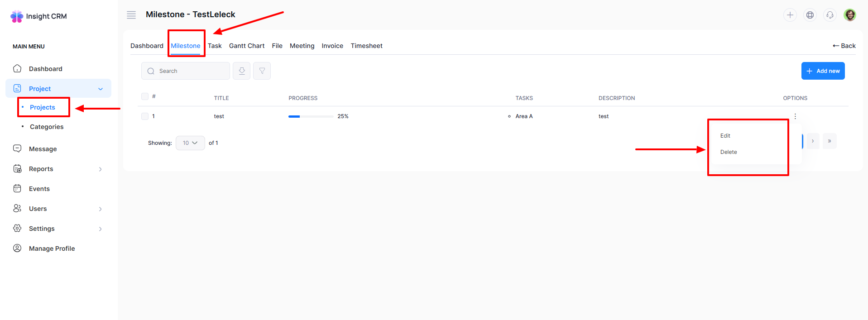Screen dimensions: 868x320
Task: Select Delete from the options menu
Action: (728, 152)
